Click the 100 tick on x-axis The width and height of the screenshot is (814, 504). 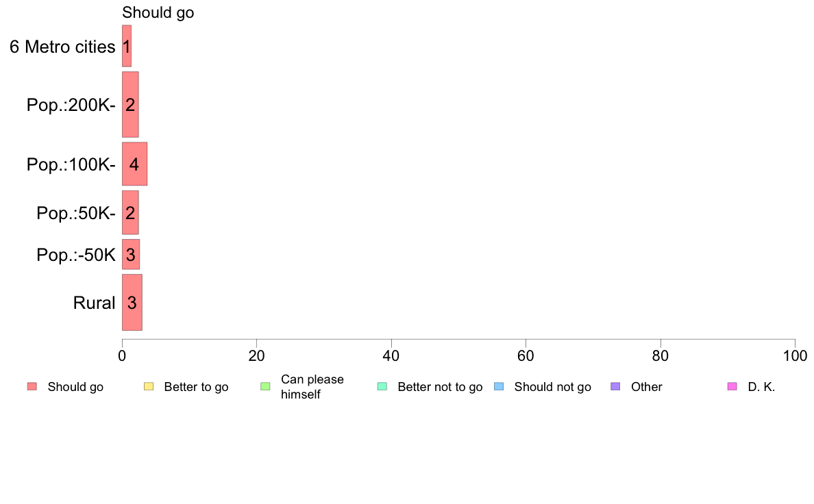(x=795, y=355)
